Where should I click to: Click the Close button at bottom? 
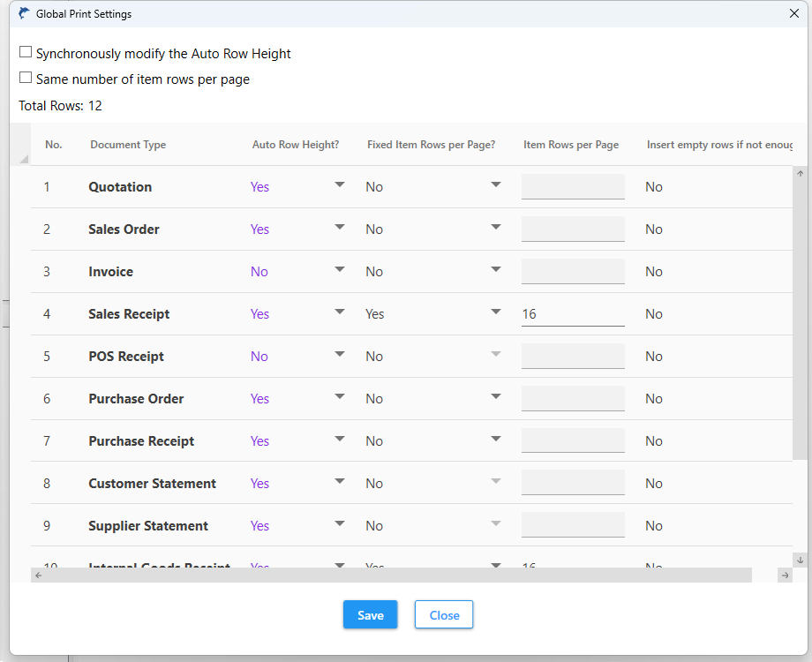444,615
